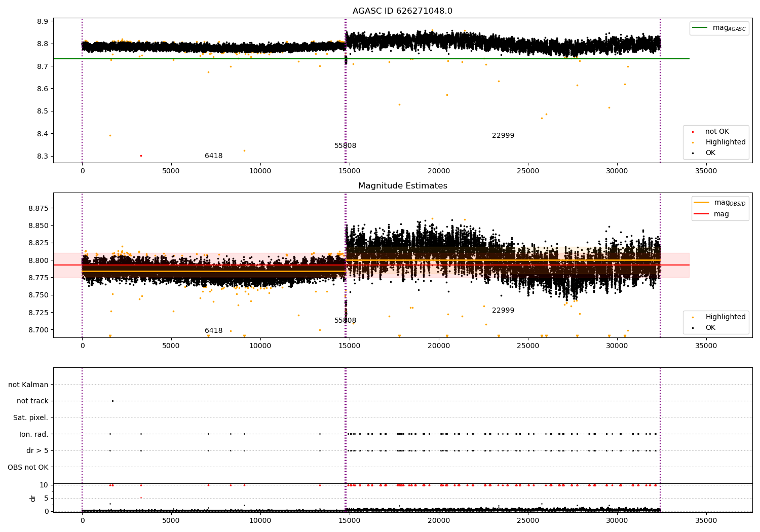Viewport: 760px width, 532px height.
Task: Click the '55808' annotation in Magnitude Estimates plot
Action: 345,321
